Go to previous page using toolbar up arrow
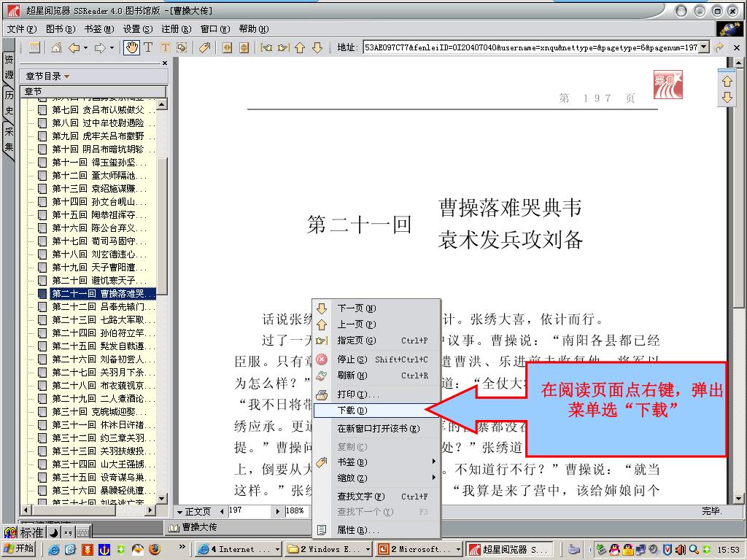The image size is (747, 560). click(300, 47)
